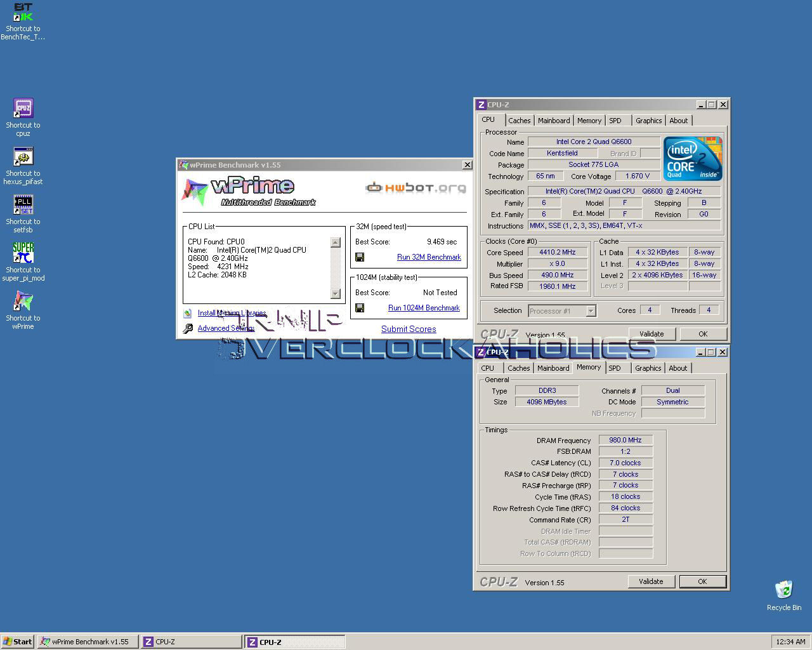Open Mainboard tab in upper CPU-Z window
This screenshot has height=650, width=812.
554,121
